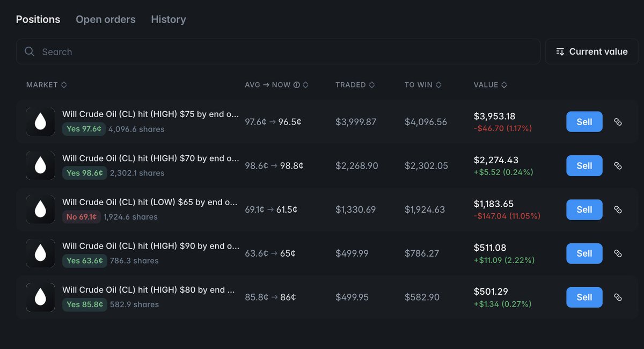Copy link for the $65 market position
The image size is (644, 349).
click(618, 209)
